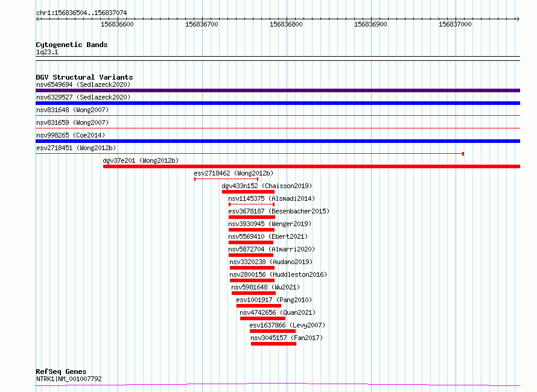Image resolution: width=537 pixels, height=392 pixels.
Task: Click the thick red dgv37e201 variant bar
Action: click(312, 166)
